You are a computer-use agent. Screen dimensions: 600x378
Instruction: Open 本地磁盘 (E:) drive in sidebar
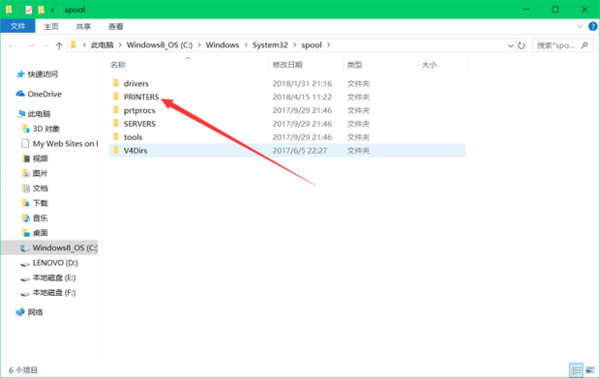tap(54, 278)
